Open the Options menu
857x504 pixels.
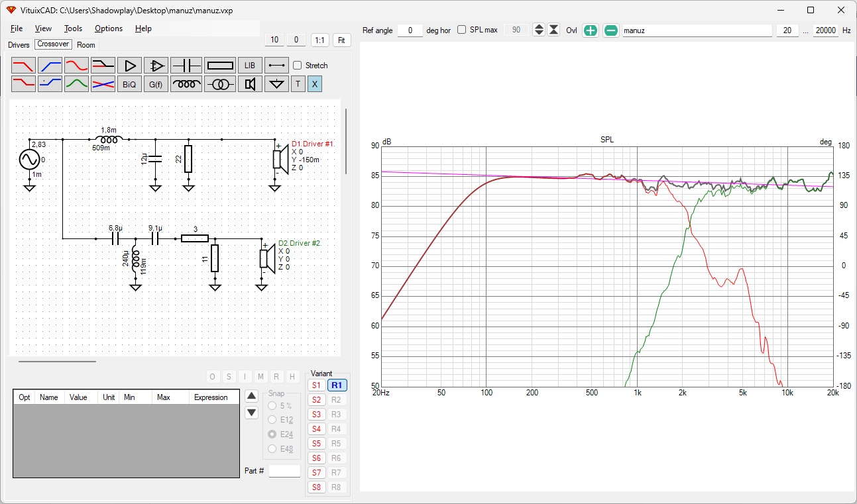109,28
